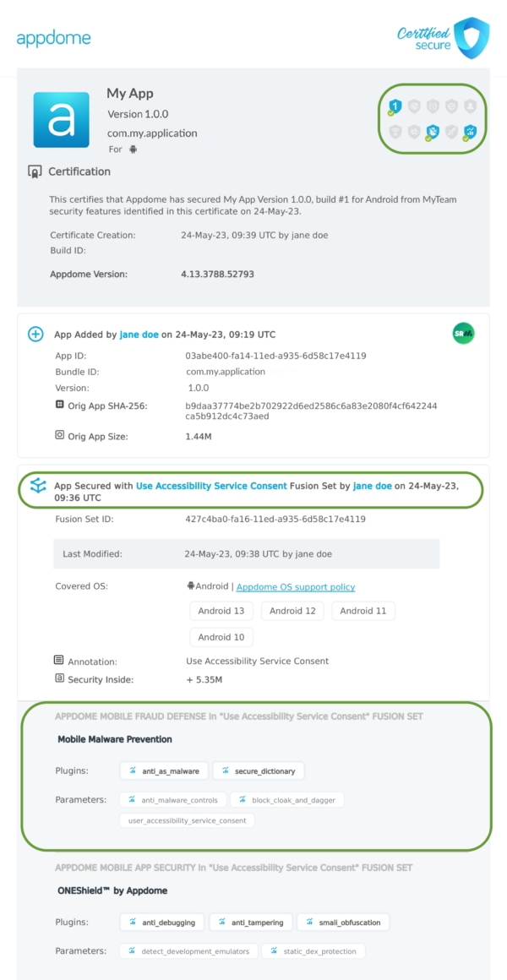Viewport: 507px width, 980px height.
Task: Select the Android 13 tag
Action: click(221, 611)
